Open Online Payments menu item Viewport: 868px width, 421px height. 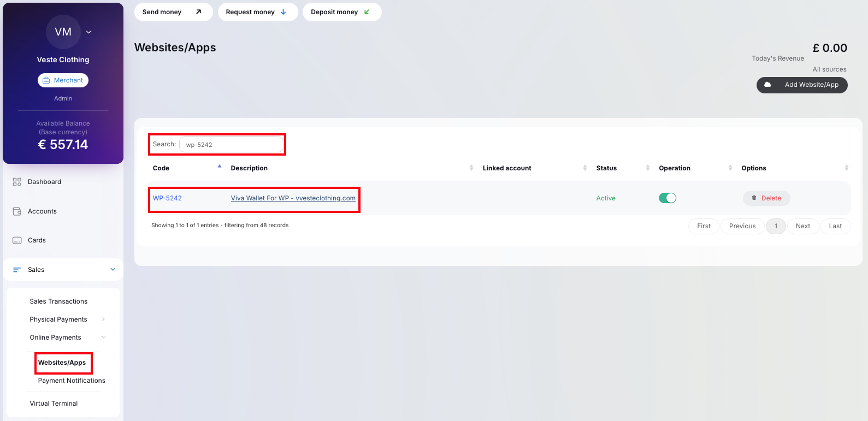55,337
